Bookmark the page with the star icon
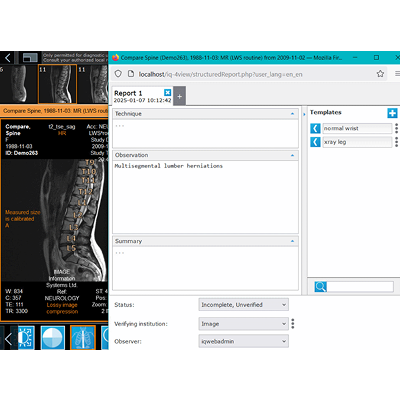The image size is (400, 400). (380, 74)
